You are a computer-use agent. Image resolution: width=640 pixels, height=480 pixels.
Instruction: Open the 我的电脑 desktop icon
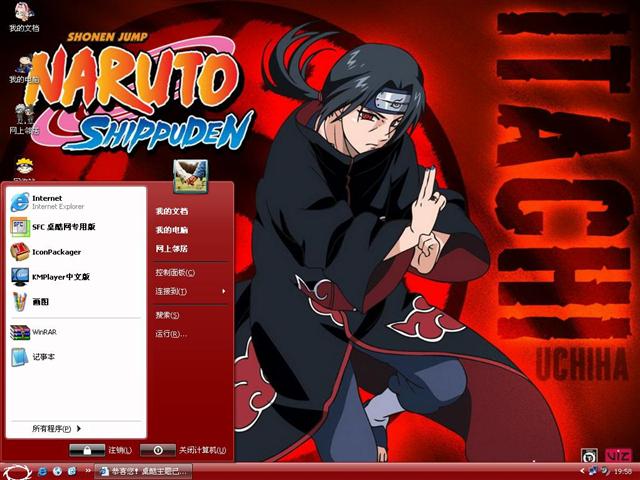point(24,69)
